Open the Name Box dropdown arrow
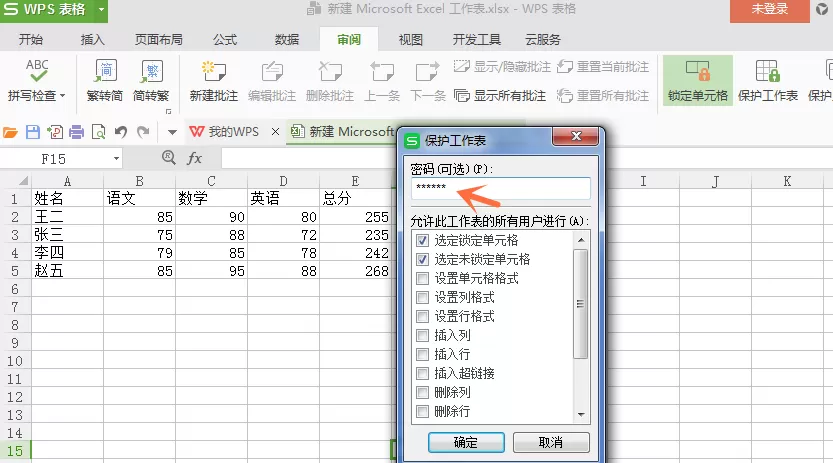This screenshot has width=833, height=463. pos(116,159)
